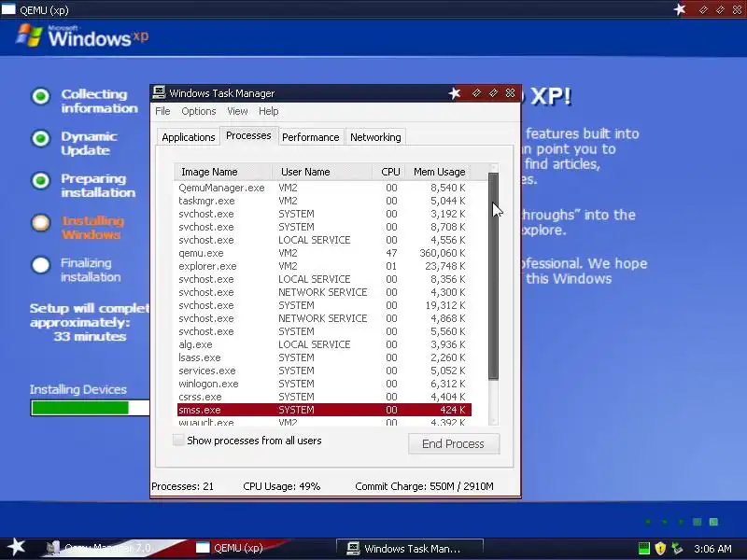
Task: Click the Task Manager title bar icon
Action: coord(159,92)
